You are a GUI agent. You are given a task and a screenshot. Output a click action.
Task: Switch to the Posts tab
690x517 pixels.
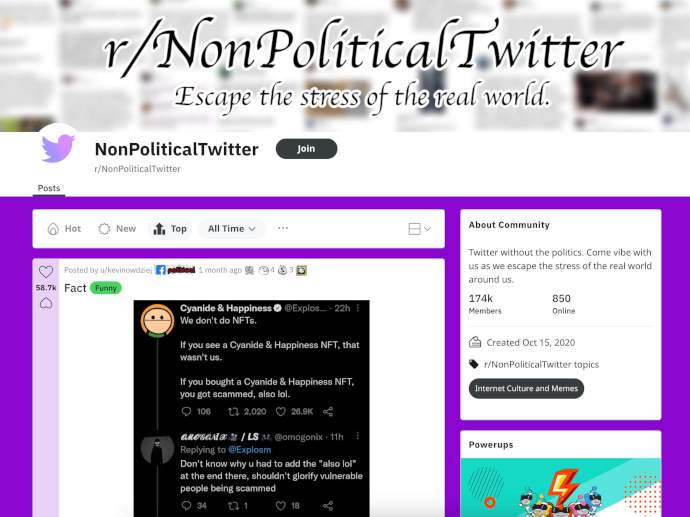pyautogui.click(x=49, y=188)
